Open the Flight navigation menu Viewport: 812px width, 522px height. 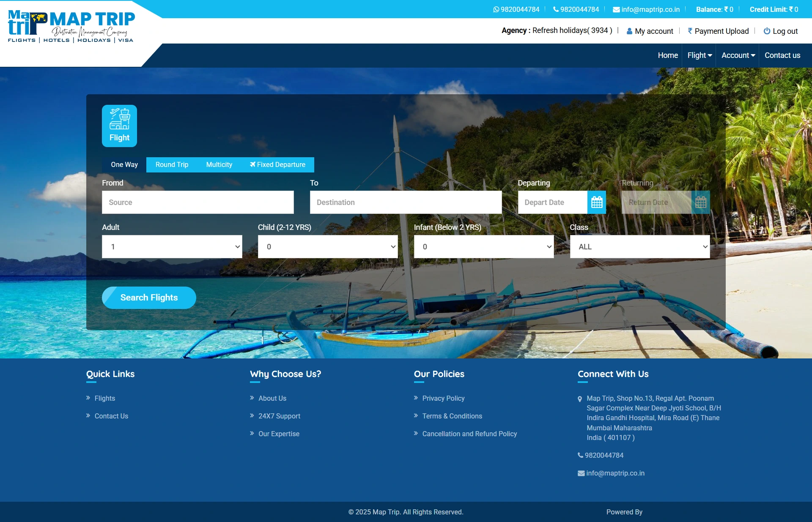(700, 55)
